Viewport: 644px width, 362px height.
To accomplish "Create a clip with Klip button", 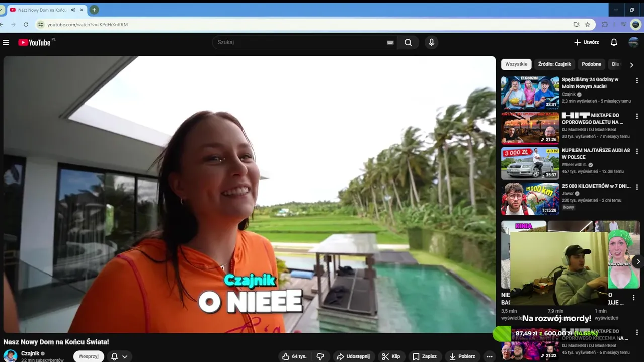I will pos(391,356).
